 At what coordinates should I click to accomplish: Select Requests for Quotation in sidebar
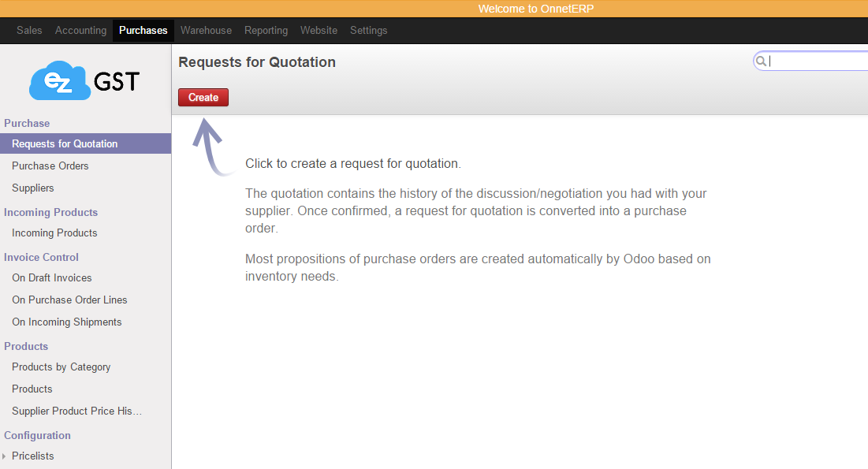click(65, 144)
